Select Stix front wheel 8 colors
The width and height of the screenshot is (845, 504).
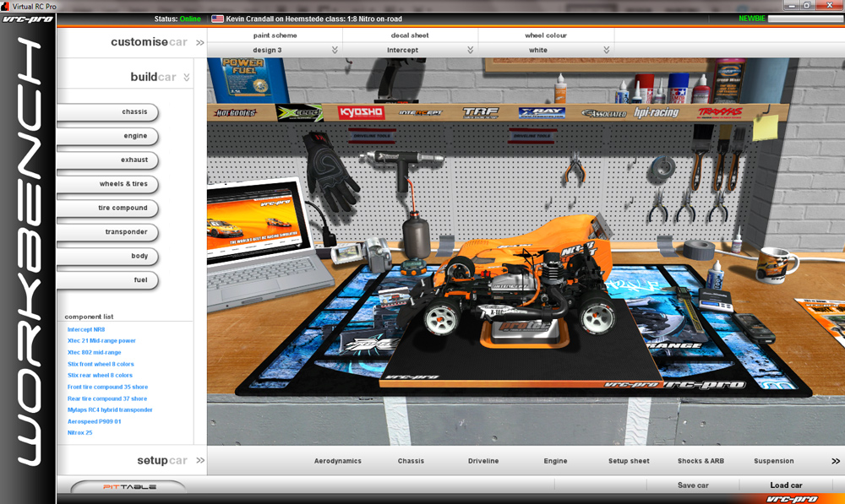(x=101, y=365)
